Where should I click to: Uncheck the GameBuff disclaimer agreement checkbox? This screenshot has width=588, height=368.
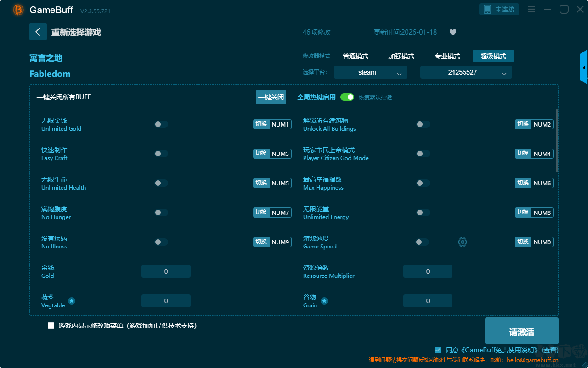click(438, 350)
